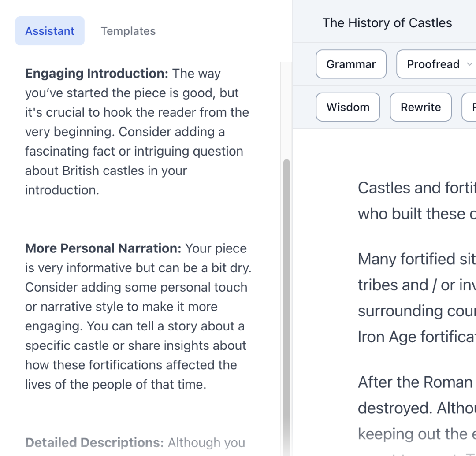The width and height of the screenshot is (476, 456).
Task: Click the Rewrite button
Action: [x=421, y=107]
